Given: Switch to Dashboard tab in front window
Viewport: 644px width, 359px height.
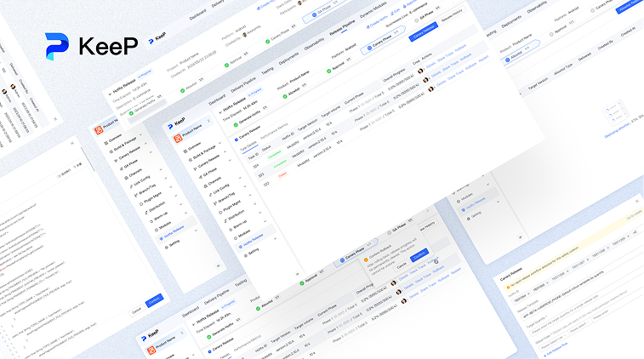Looking at the screenshot, I should (x=216, y=99).
